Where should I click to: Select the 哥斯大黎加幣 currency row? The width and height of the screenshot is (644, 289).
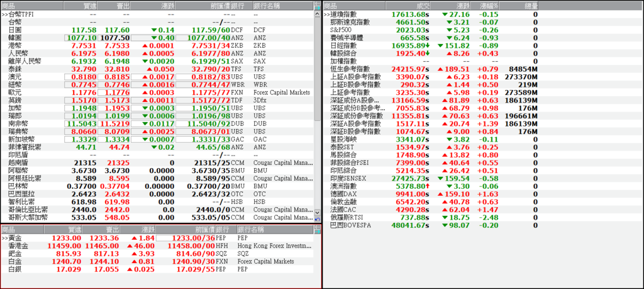click(x=157, y=218)
